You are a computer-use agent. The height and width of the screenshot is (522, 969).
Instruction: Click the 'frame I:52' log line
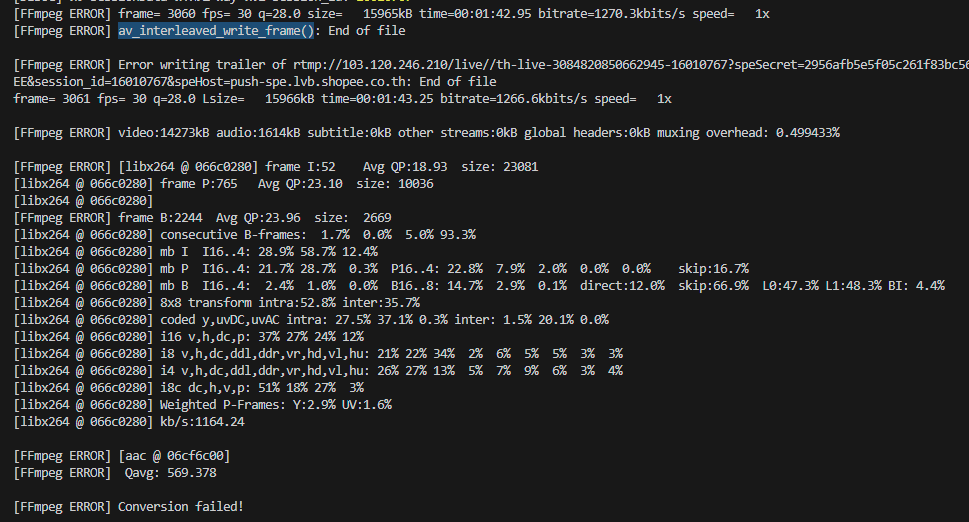276,167
